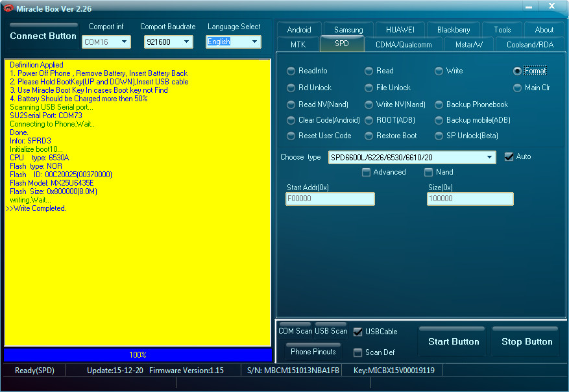Click "SU2Serial Port: COM73" log line
The image size is (569, 392).
coord(45,116)
